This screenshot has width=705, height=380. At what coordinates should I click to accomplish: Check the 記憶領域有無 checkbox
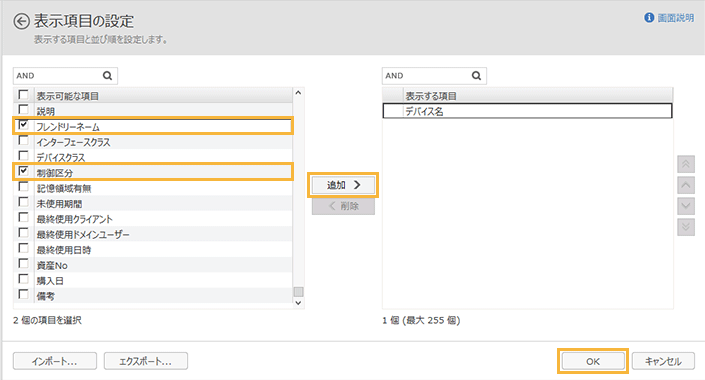[23, 187]
